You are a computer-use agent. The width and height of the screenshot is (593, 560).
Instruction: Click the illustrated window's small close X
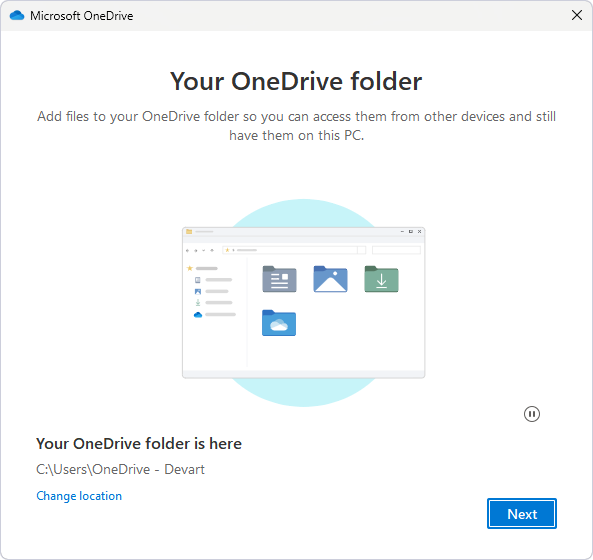[419, 231]
